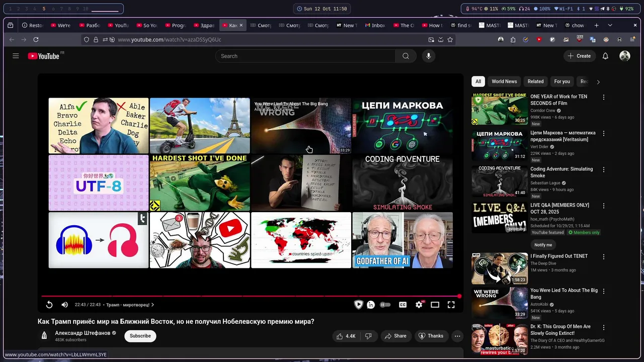Open a new browser tab (plus)
644x362 pixels.
coord(597,25)
